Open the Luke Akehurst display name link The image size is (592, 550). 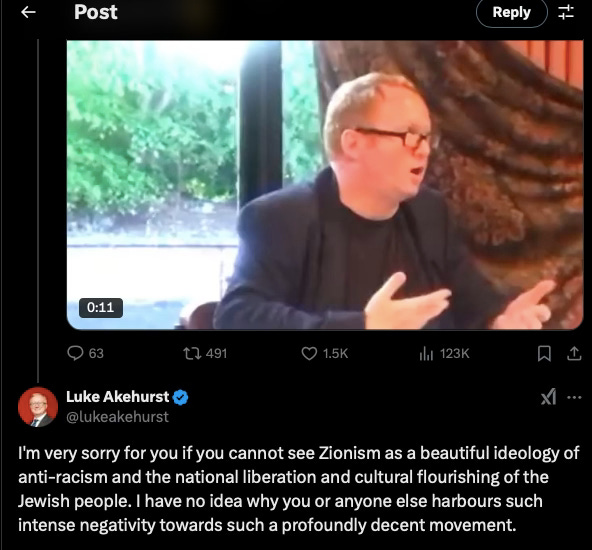tap(117, 397)
